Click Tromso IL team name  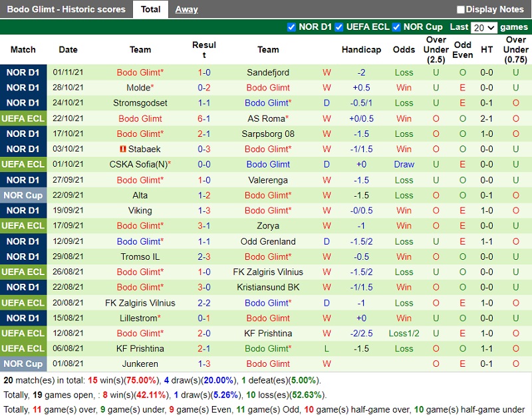coord(140,257)
